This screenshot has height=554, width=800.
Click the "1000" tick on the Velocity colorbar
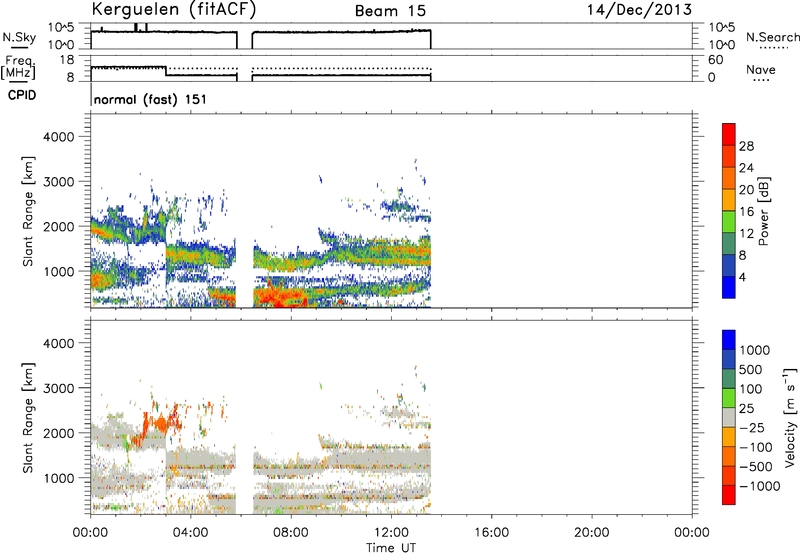tap(755, 350)
